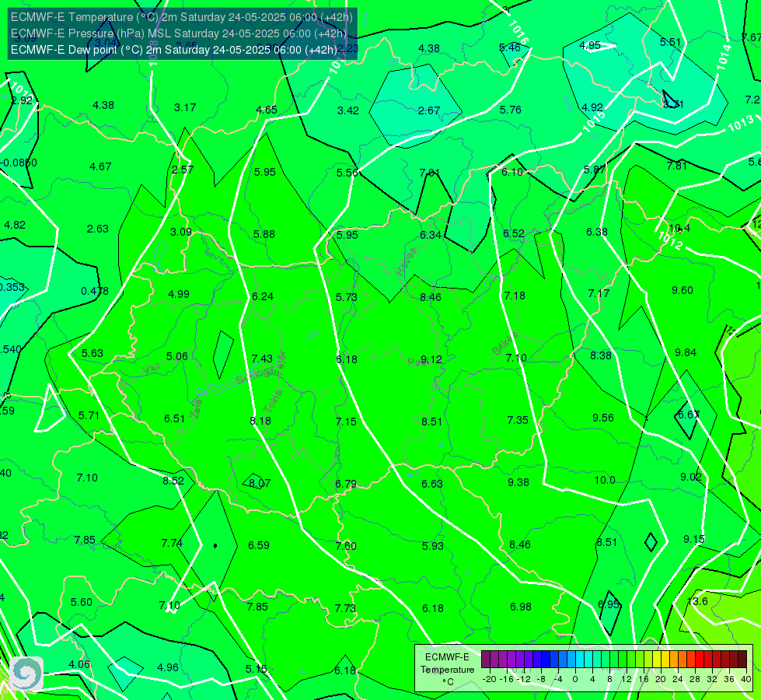The image size is (761, 700).
Task: Click the grid value 4.06
Action: 79,664
